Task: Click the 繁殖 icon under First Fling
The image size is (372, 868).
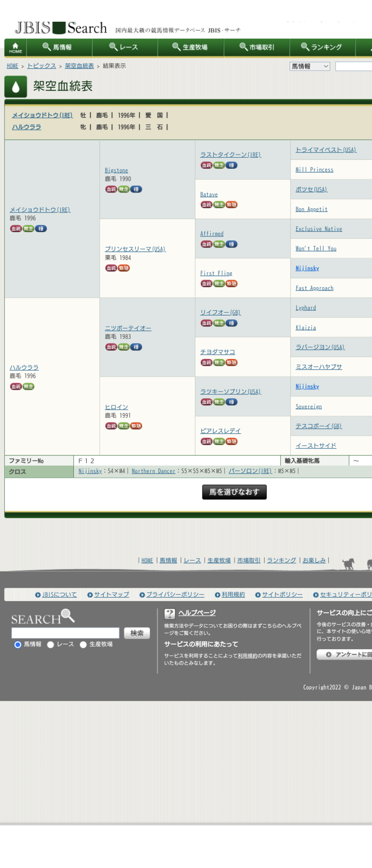Action: pyautogui.click(x=232, y=284)
